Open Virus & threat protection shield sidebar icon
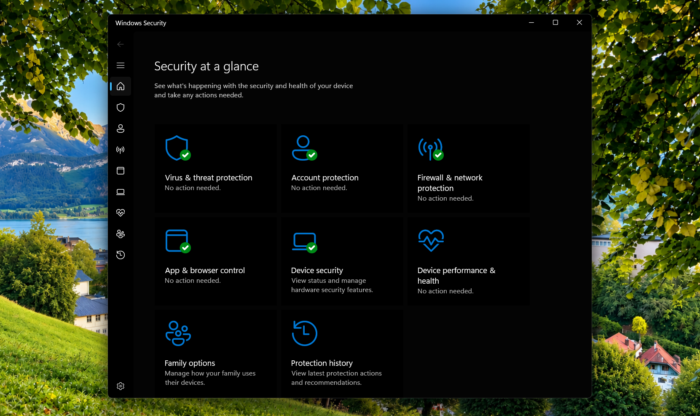The height and width of the screenshot is (416, 700). coord(121,108)
